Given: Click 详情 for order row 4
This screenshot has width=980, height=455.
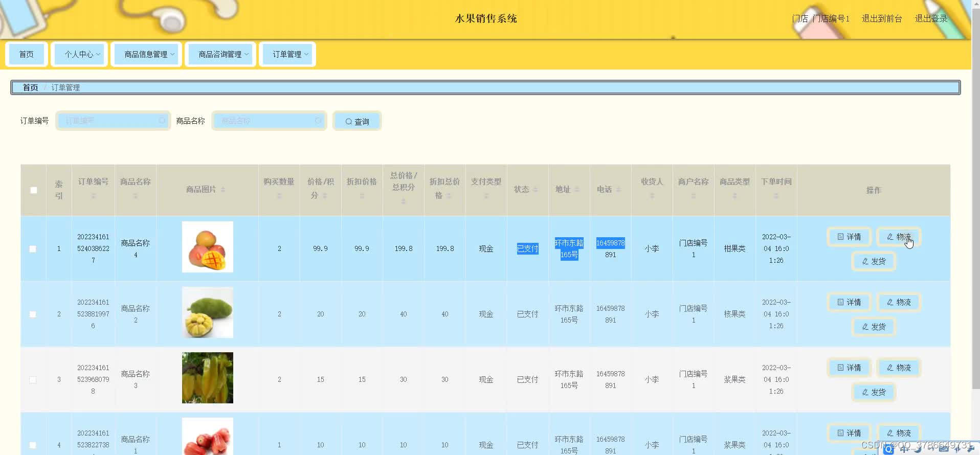Looking at the screenshot, I should [x=849, y=433].
